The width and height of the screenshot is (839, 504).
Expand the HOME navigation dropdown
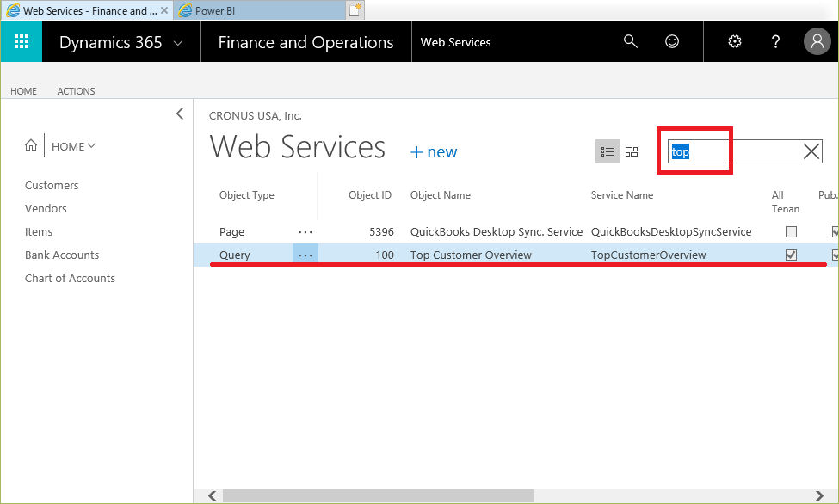(73, 146)
